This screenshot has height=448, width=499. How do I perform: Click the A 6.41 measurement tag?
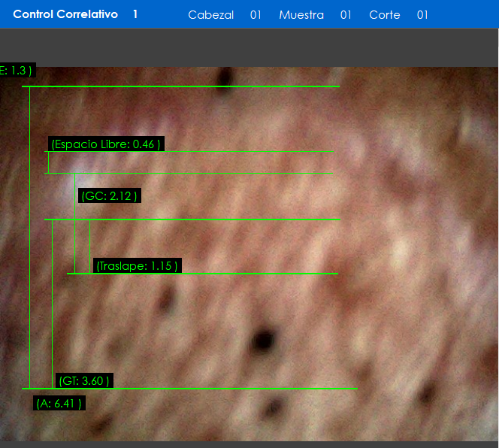[x=59, y=404]
